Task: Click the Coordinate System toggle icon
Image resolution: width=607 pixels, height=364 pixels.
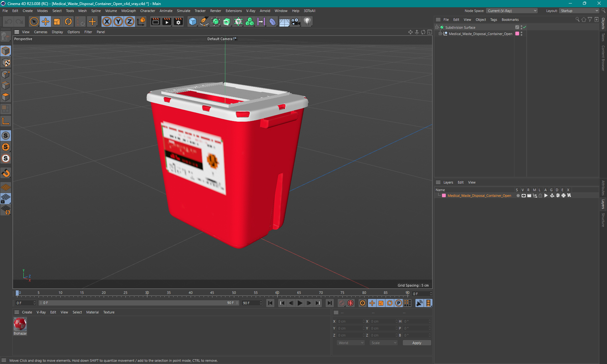Action: [142, 21]
